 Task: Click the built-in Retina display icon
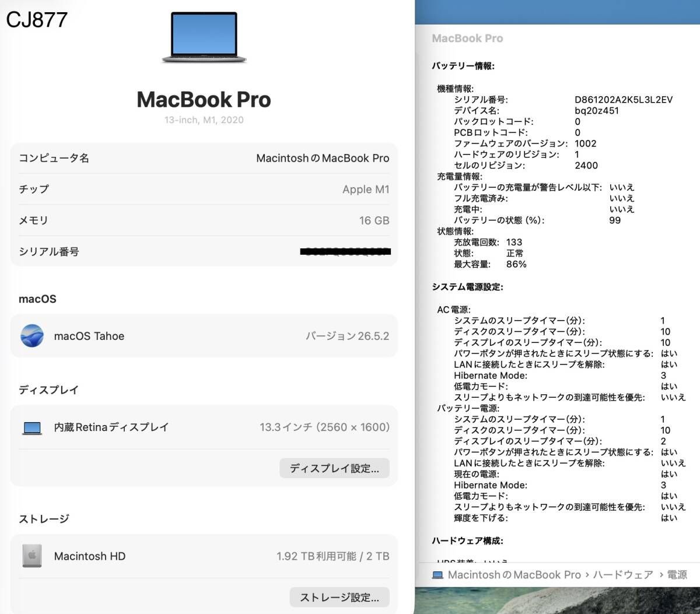(32, 428)
